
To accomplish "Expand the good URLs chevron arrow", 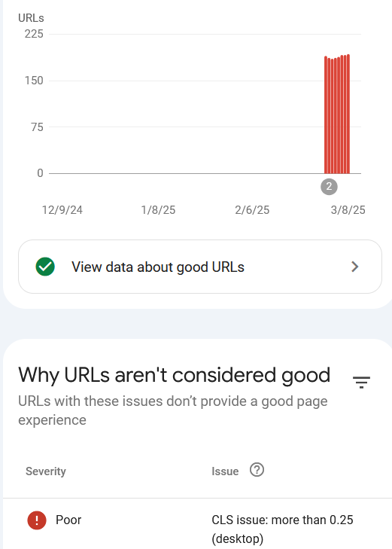I will coord(355,267).
